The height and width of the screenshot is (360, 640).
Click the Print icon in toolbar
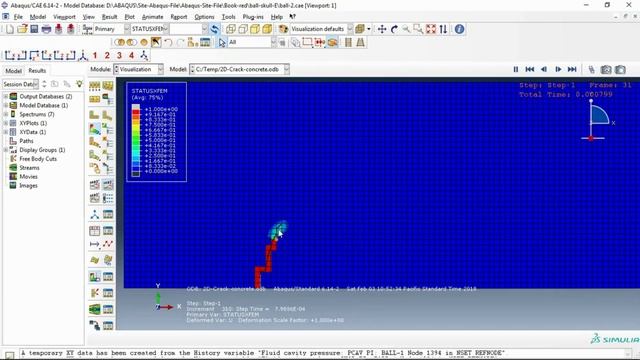46,29
